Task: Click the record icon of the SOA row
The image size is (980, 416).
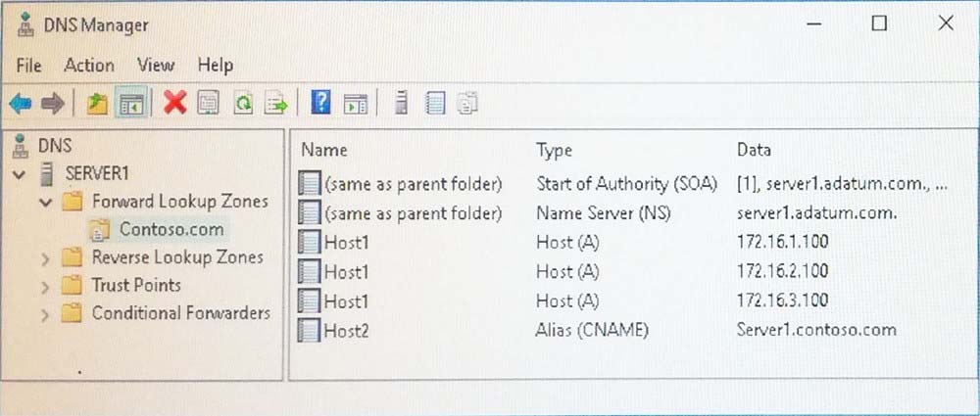Action: click(x=310, y=184)
